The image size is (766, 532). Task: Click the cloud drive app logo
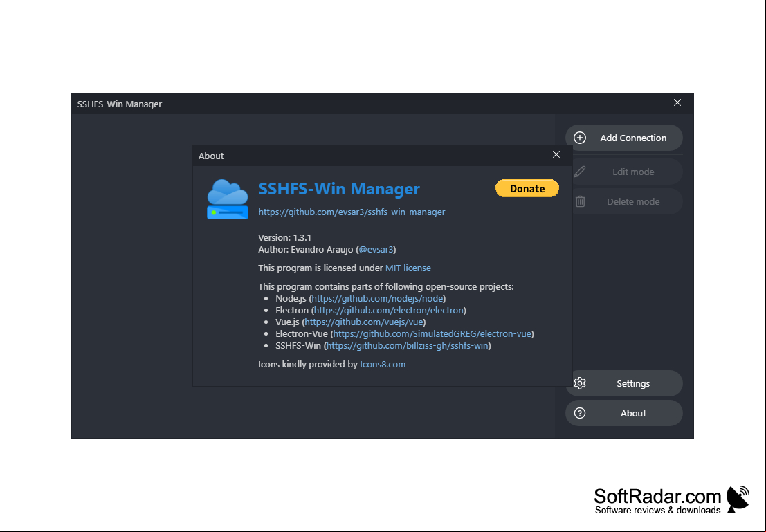pyautogui.click(x=228, y=199)
